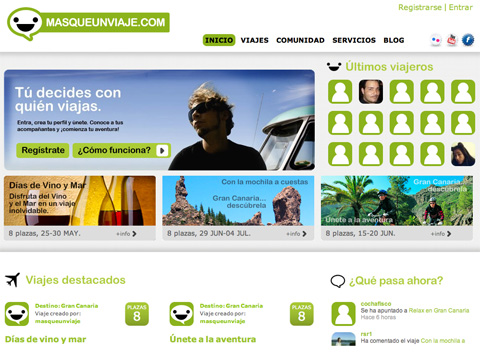Click the Hace 6 horas timestamp

tap(378, 317)
